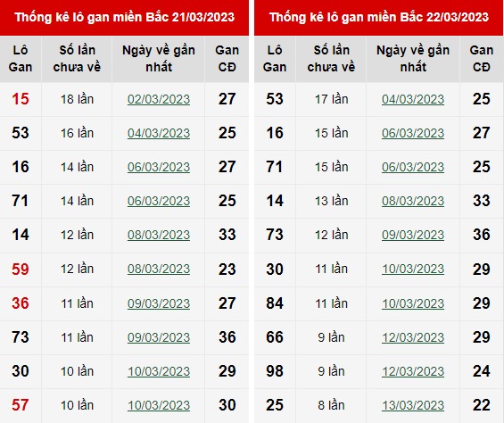The image size is (504, 423).
Task: Select lô number 25 in the Lô Gan column
Action: [x=275, y=405]
